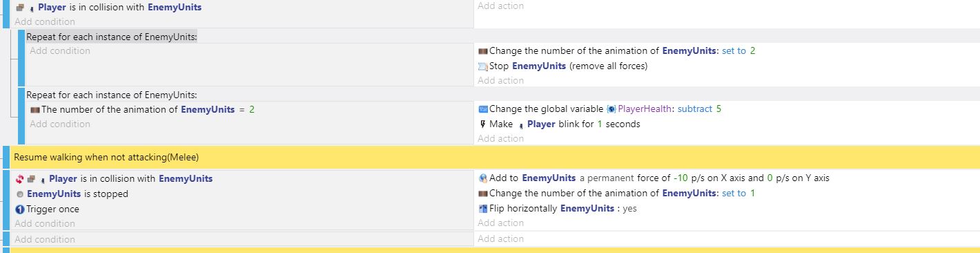Select the second 'Repeat for each instance of EnemyUnits' header
Viewport: 980px width, 253px height.
(112, 95)
